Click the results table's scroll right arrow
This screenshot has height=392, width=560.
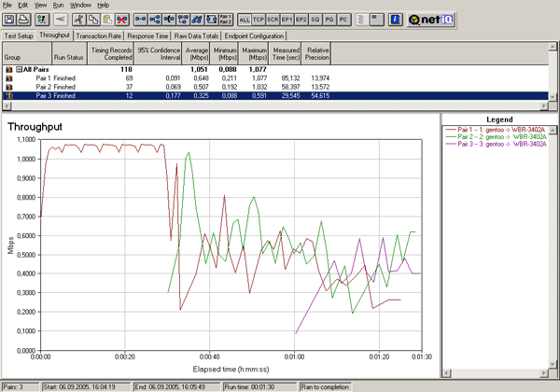(x=544, y=105)
